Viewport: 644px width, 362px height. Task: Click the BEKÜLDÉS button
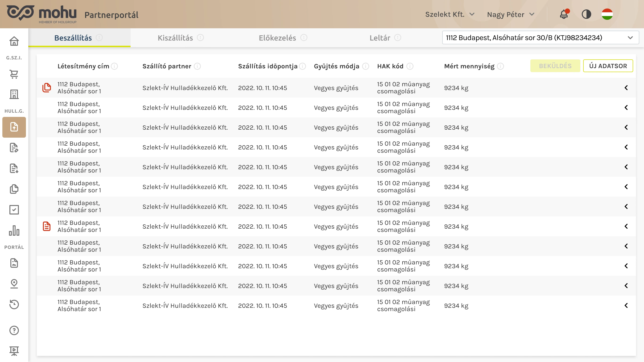(555, 66)
